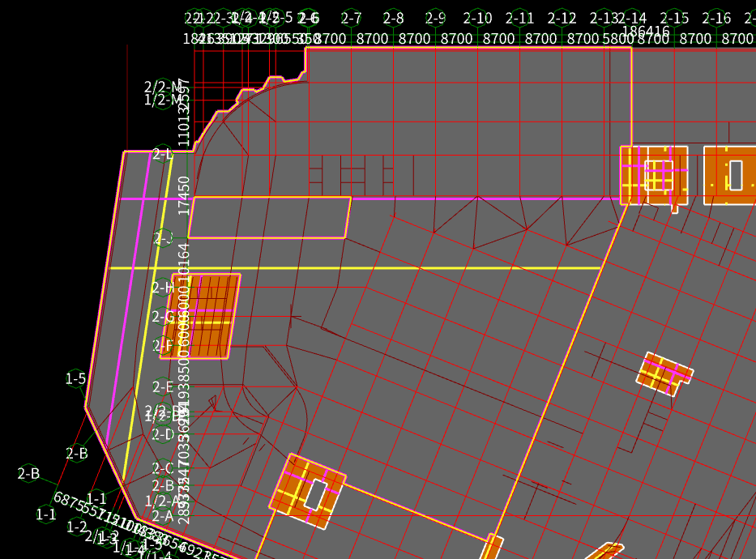Click the 2/2-M axis label

[163, 87]
